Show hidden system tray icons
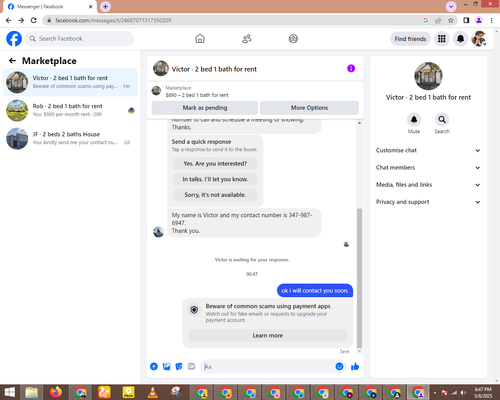 [x=435, y=393]
